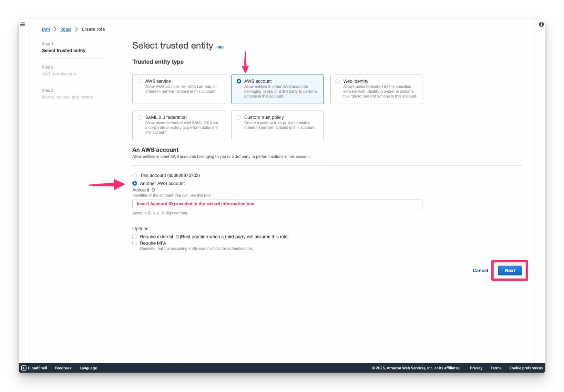Select the AWS service trusted entity
Viewport: 564px width, 392px height.
[139, 81]
